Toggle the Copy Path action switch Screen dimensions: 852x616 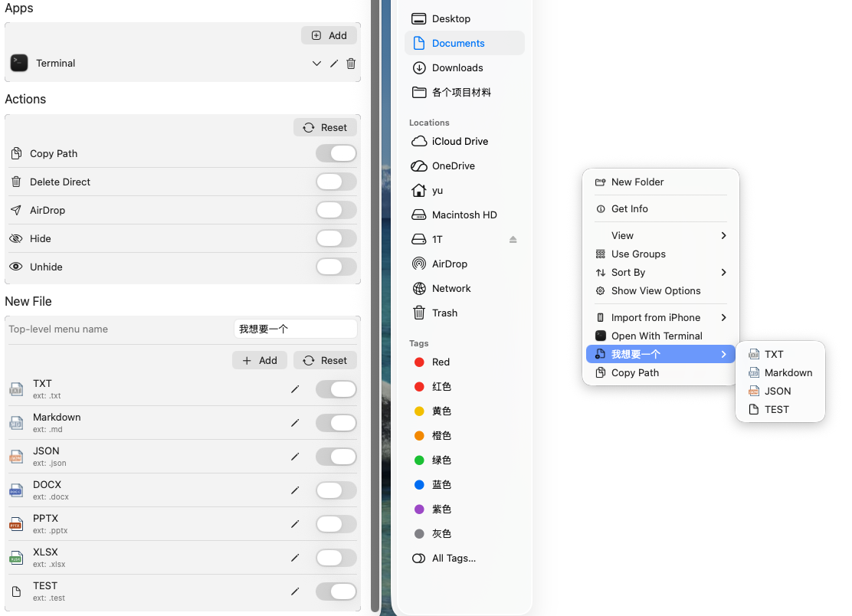click(x=336, y=154)
